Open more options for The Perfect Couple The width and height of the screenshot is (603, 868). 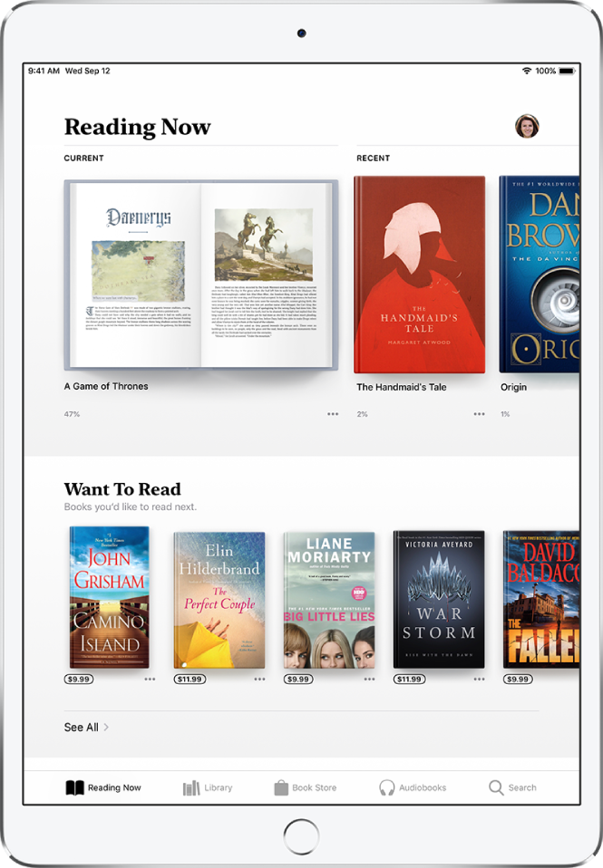point(259,679)
